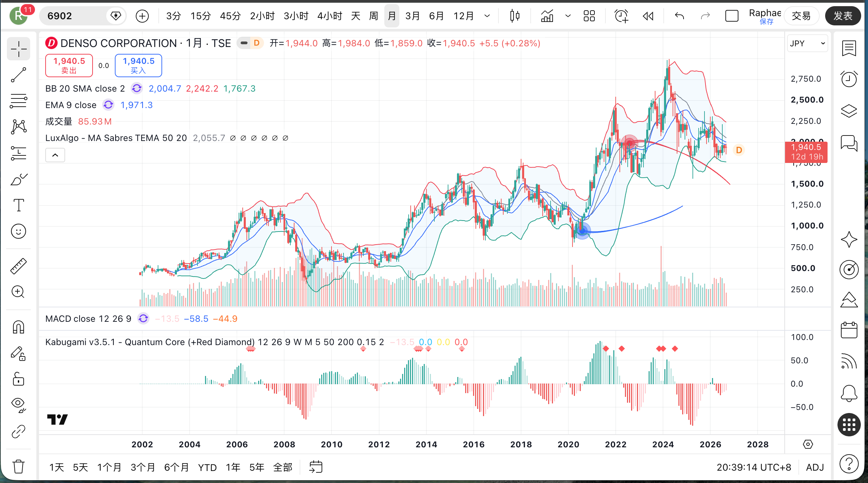Screen dimensions: 868x483
Task: Create an alert with clock-plus icon
Action: [621, 16]
